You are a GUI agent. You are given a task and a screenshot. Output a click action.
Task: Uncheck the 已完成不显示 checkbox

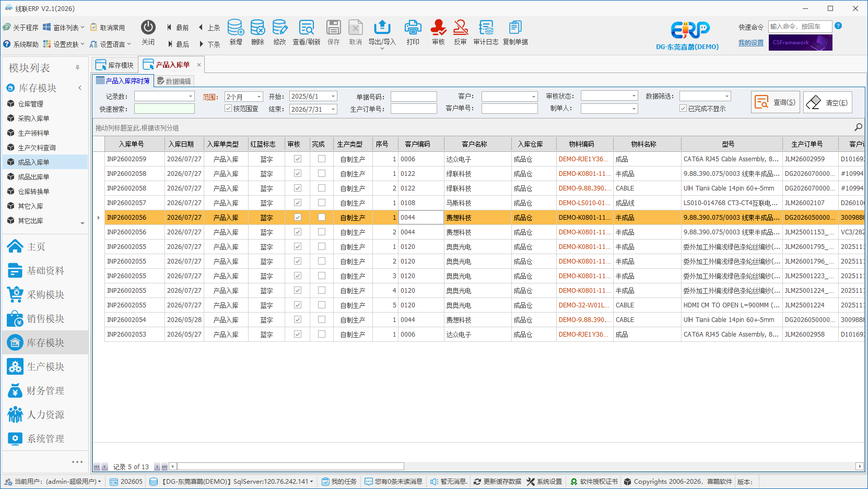683,109
